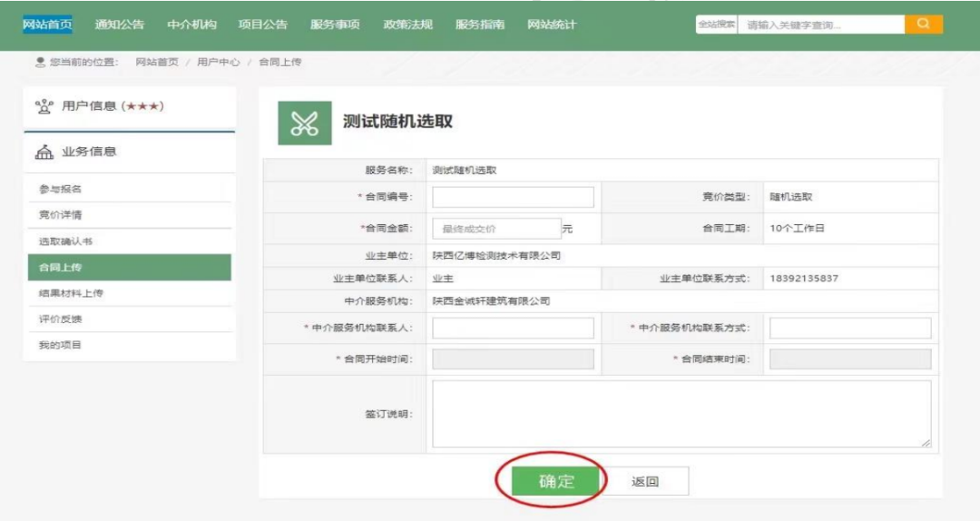Open the 网站统计 navigation item
Screen dimensions: 980x521
coord(552,25)
